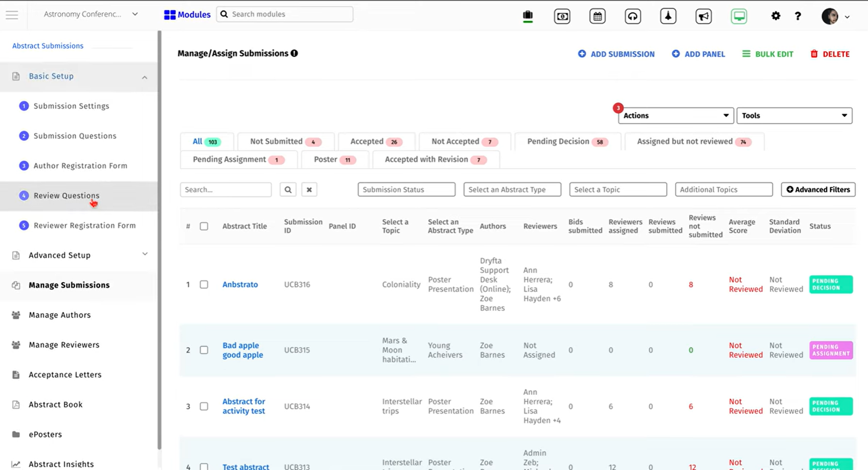Image resolution: width=868 pixels, height=470 pixels.
Task: Select the Accepted with Revision tab
Action: point(435,160)
